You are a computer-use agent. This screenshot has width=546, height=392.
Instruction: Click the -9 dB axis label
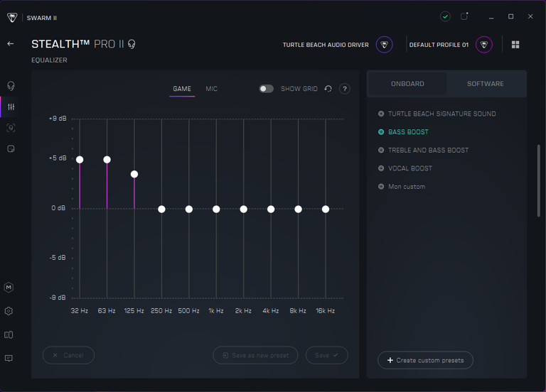tap(58, 298)
